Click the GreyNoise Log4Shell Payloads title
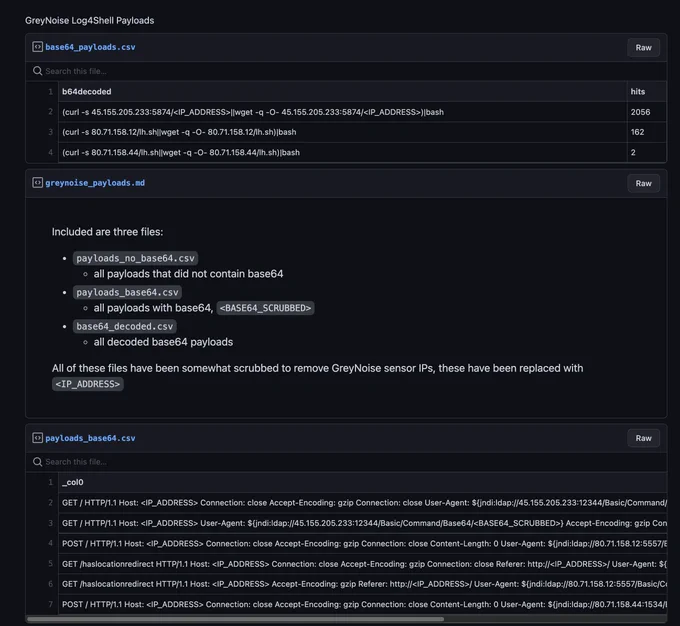This screenshot has width=680, height=626. pyautogui.click(x=89, y=20)
